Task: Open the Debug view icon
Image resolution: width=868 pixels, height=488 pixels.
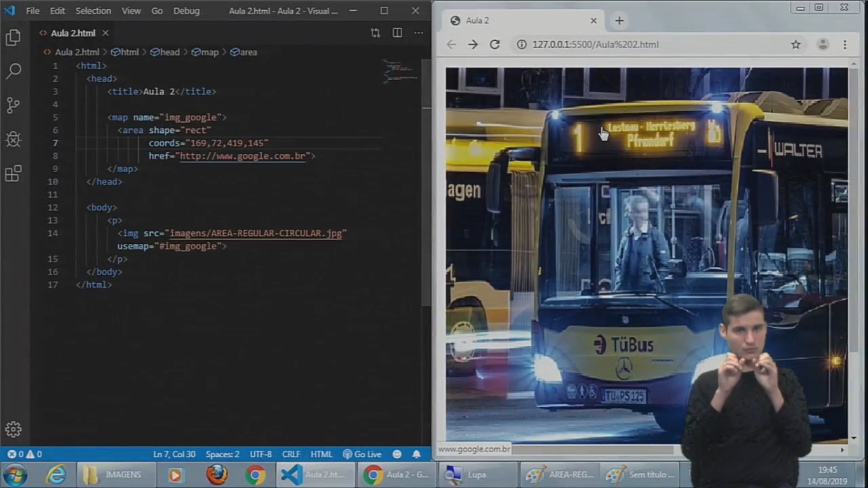Action: point(13,139)
